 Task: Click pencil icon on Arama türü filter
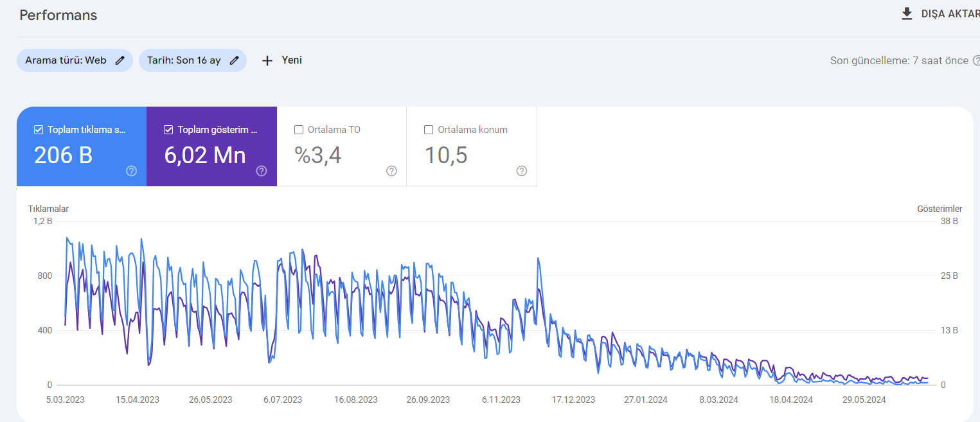(x=120, y=60)
